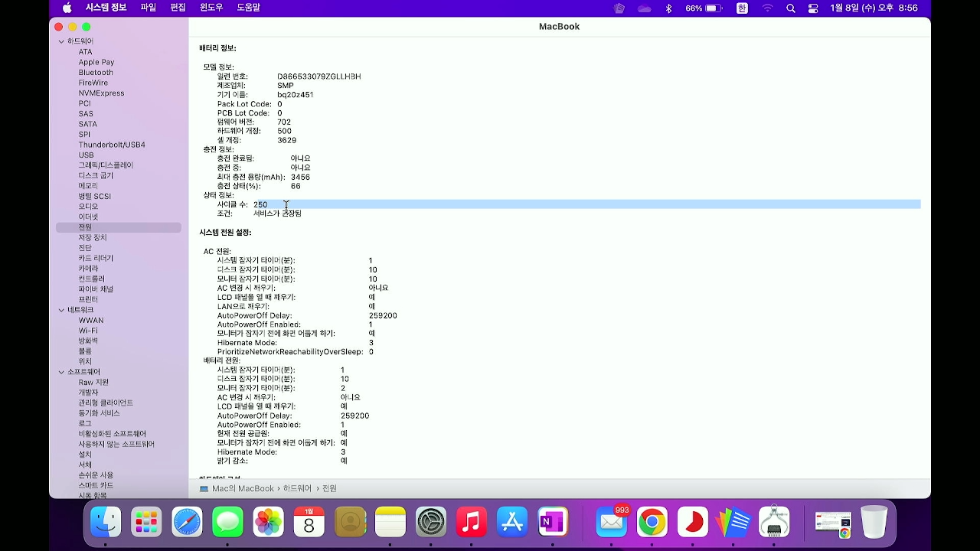The width and height of the screenshot is (980, 551).
Task: Open Contacts from the Dock
Action: [x=350, y=523]
